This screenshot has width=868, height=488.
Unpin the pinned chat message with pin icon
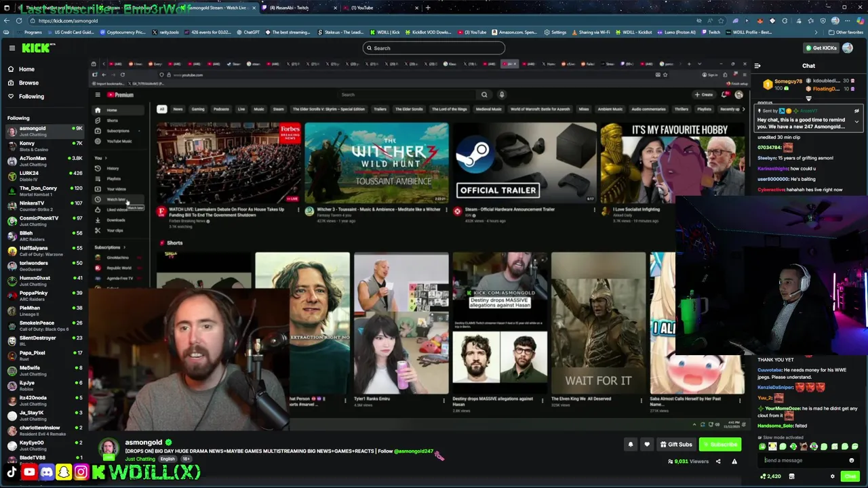pyautogui.click(x=856, y=110)
